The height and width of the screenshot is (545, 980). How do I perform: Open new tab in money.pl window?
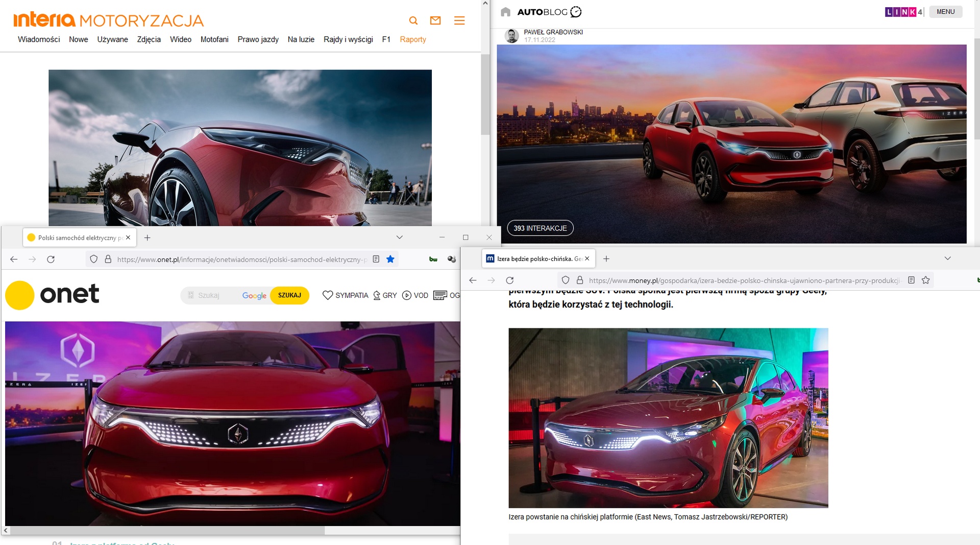606,259
